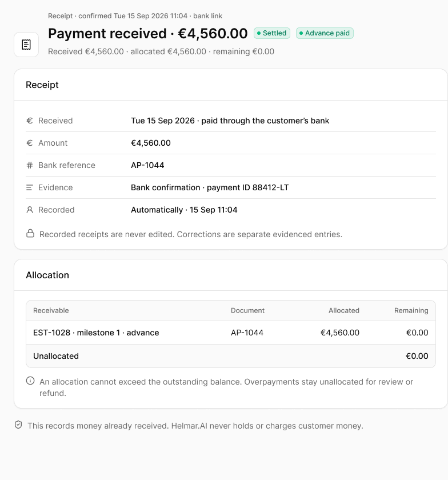Click the lock icon by the never edited note
Image resolution: width=448 pixels, height=480 pixels.
(30, 234)
